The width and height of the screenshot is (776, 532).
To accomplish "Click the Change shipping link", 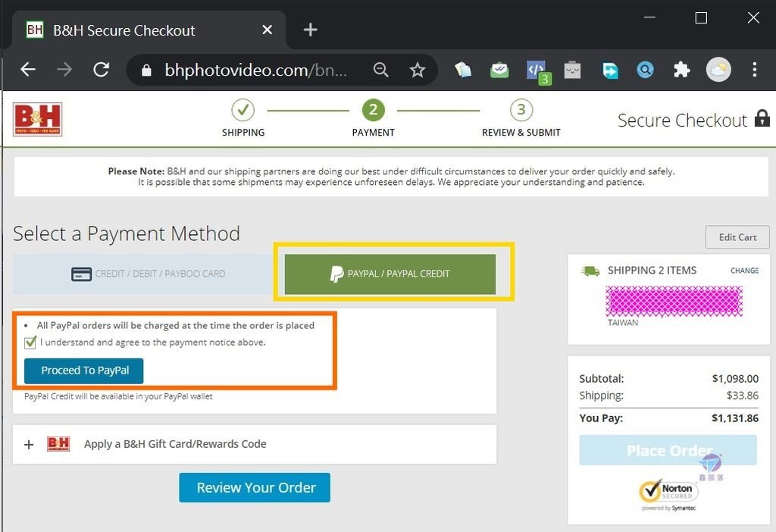I will 745,271.
